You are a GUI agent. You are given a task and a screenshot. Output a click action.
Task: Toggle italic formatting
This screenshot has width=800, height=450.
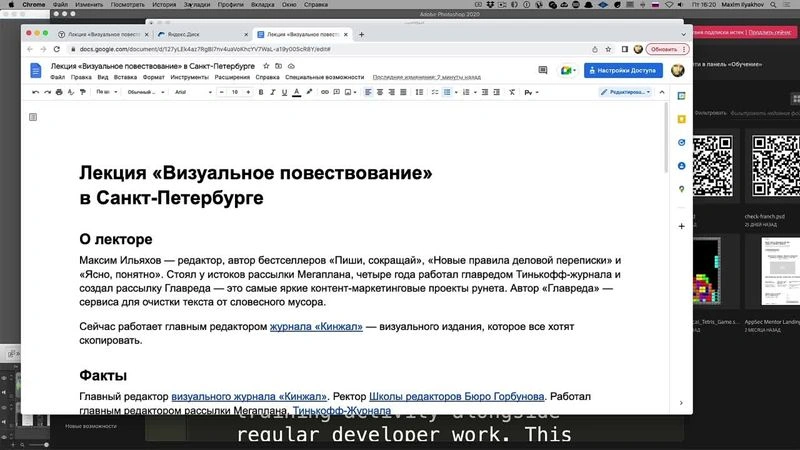click(x=272, y=92)
